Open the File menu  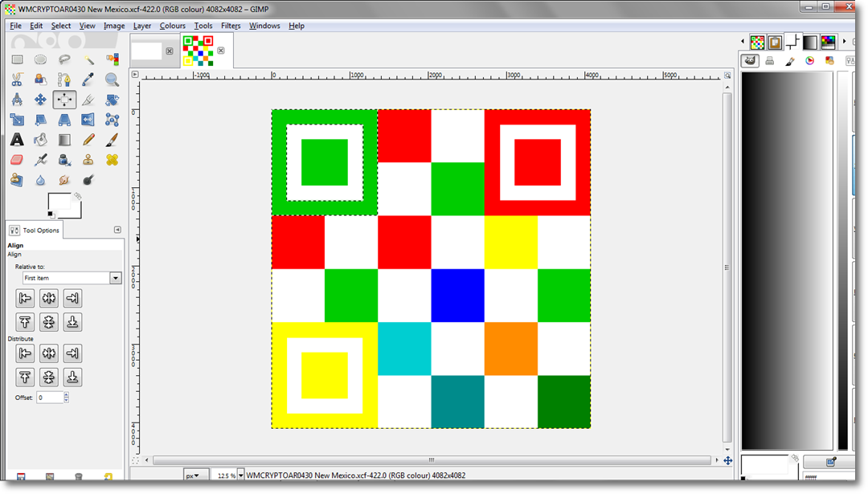pos(15,26)
